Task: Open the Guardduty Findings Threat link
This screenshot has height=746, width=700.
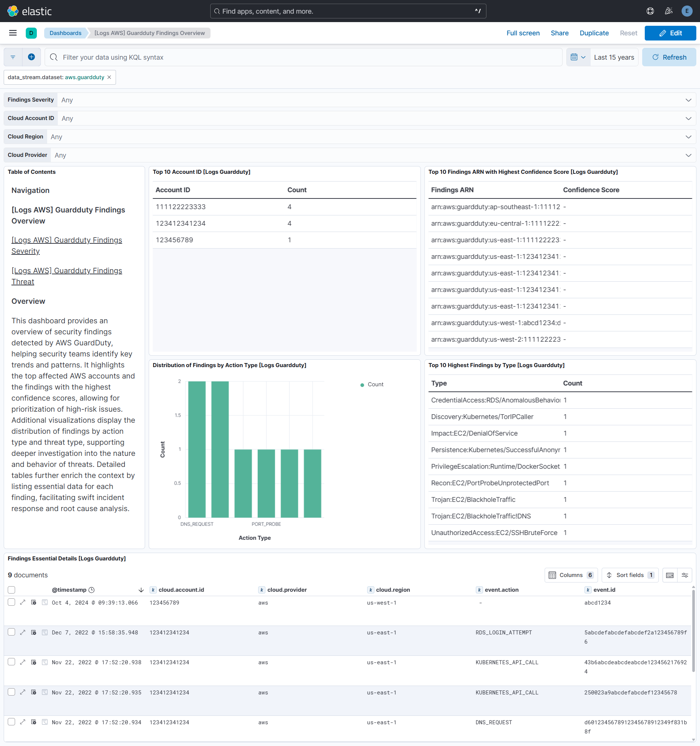Action: click(66, 276)
